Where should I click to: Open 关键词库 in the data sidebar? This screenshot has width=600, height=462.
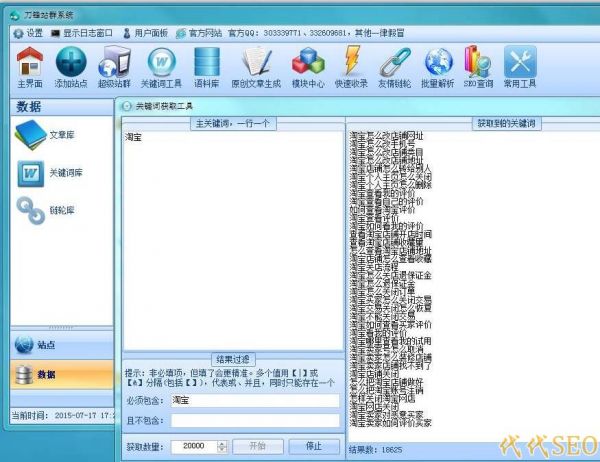coord(50,173)
